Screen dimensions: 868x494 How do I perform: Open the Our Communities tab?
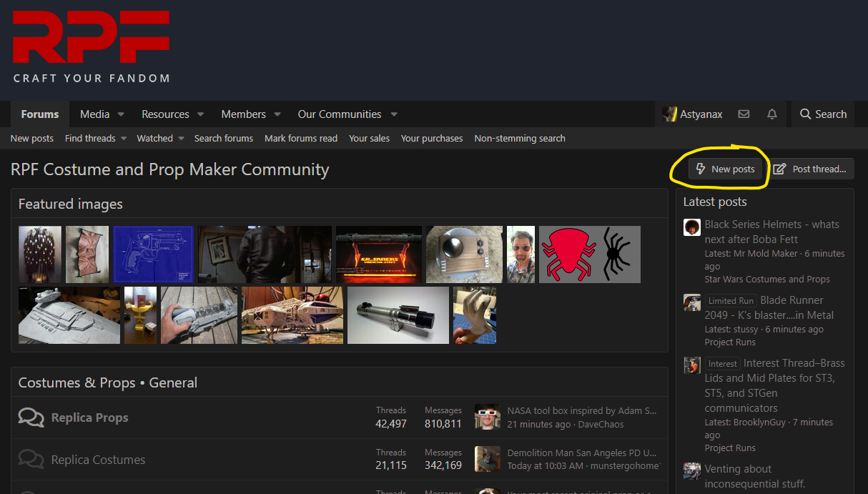[340, 114]
